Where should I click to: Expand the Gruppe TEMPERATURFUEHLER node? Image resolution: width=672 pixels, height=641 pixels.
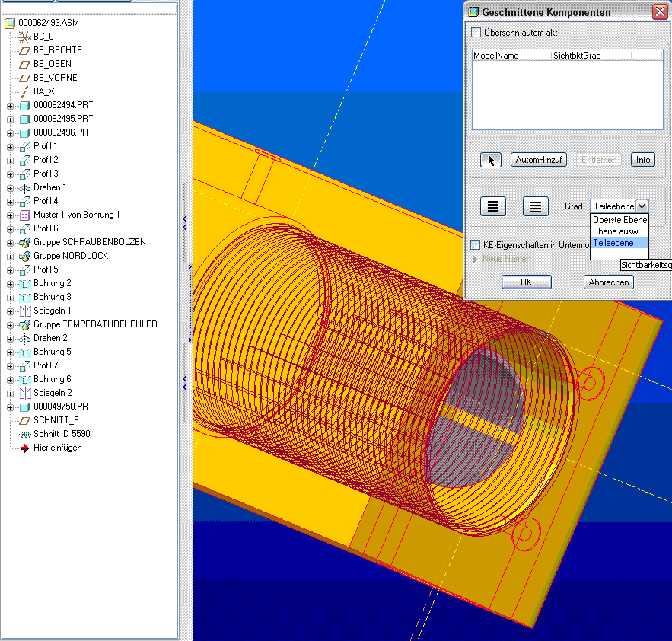(11, 324)
